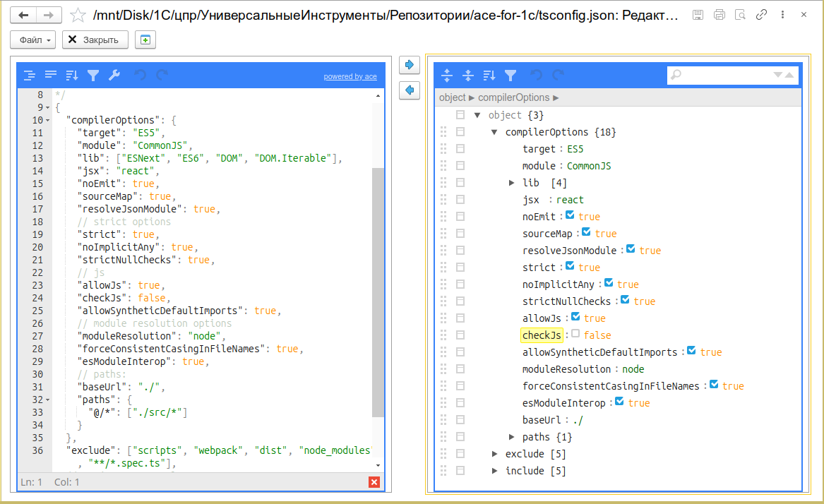This screenshot has width=824, height=504.
Task: Uncheck the sourceMap true checkbox
Action: coord(587,232)
